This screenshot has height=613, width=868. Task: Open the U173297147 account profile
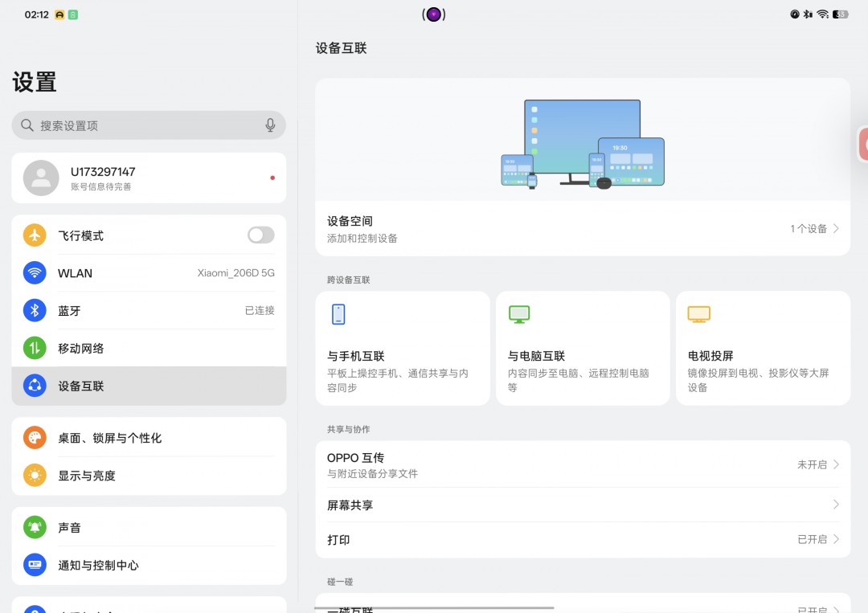(149, 178)
